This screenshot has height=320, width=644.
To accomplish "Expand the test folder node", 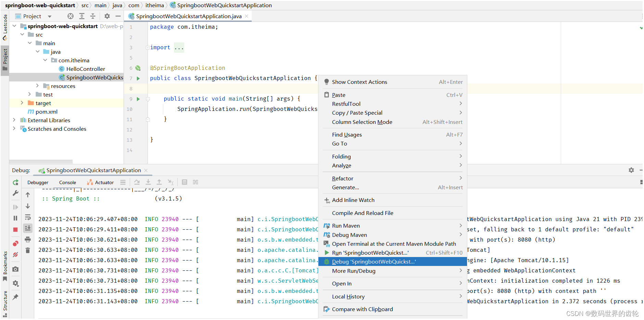I will 30,94.
